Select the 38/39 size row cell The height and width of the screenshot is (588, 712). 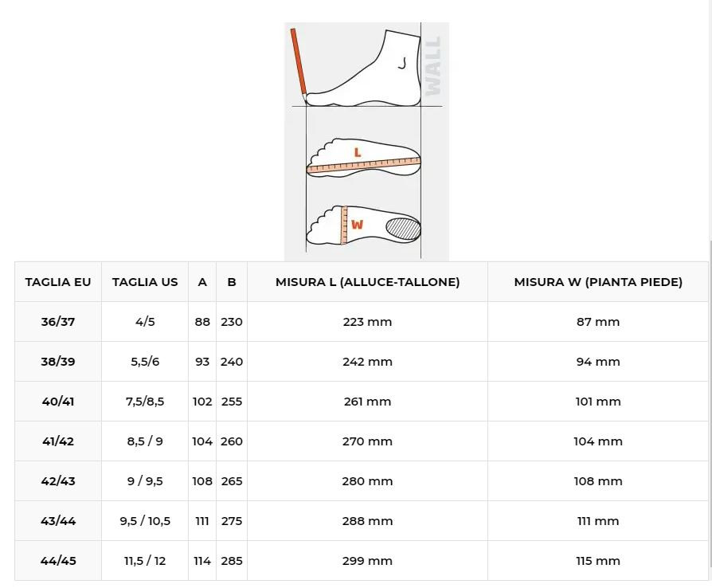58,362
